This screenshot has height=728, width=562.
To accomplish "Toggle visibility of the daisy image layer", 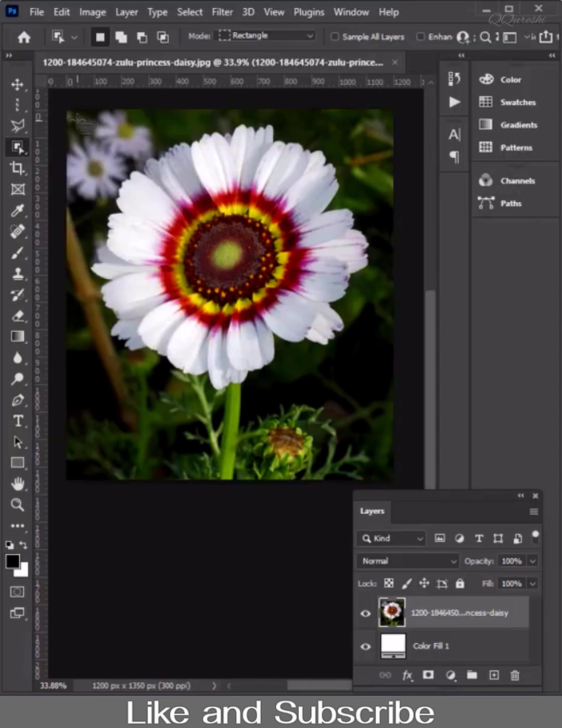I will click(x=366, y=613).
